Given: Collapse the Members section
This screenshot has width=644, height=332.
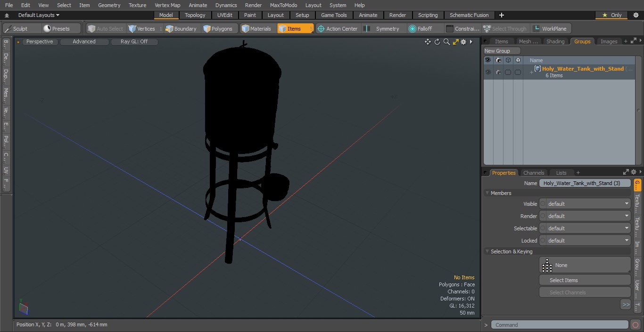Looking at the screenshot, I should 487,193.
